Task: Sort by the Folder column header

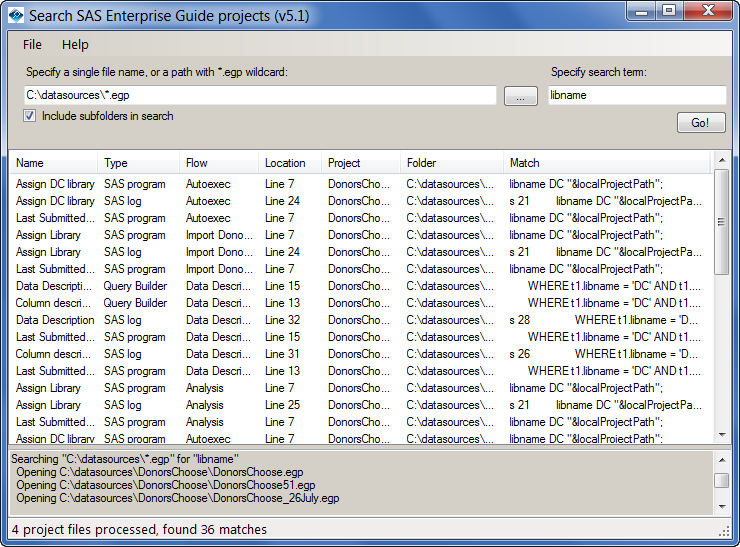Action: point(452,163)
